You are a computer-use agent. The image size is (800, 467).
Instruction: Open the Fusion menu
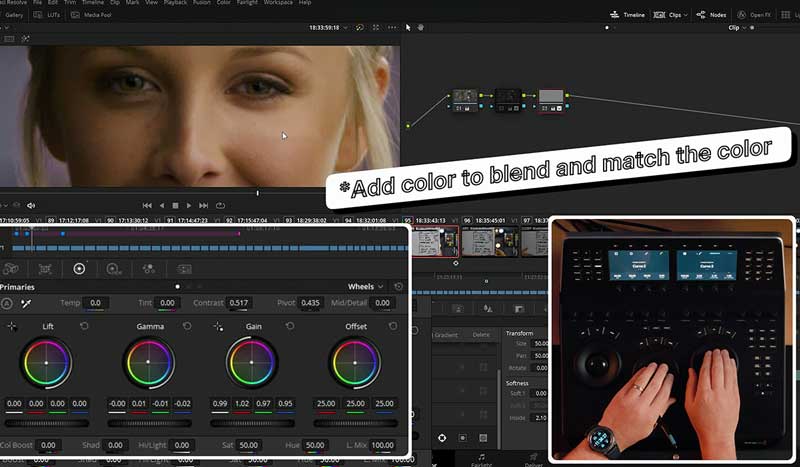[202, 3]
